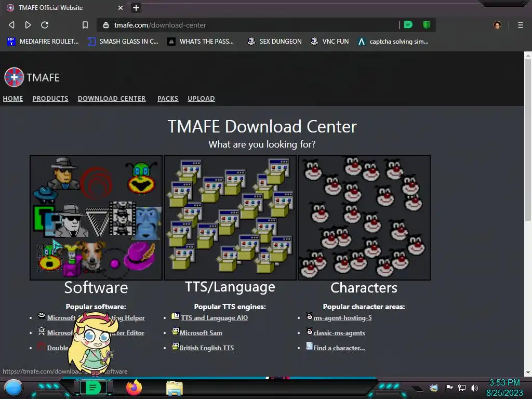Open classic-ms-agents link
This screenshot has width=532, height=399.
click(339, 333)
